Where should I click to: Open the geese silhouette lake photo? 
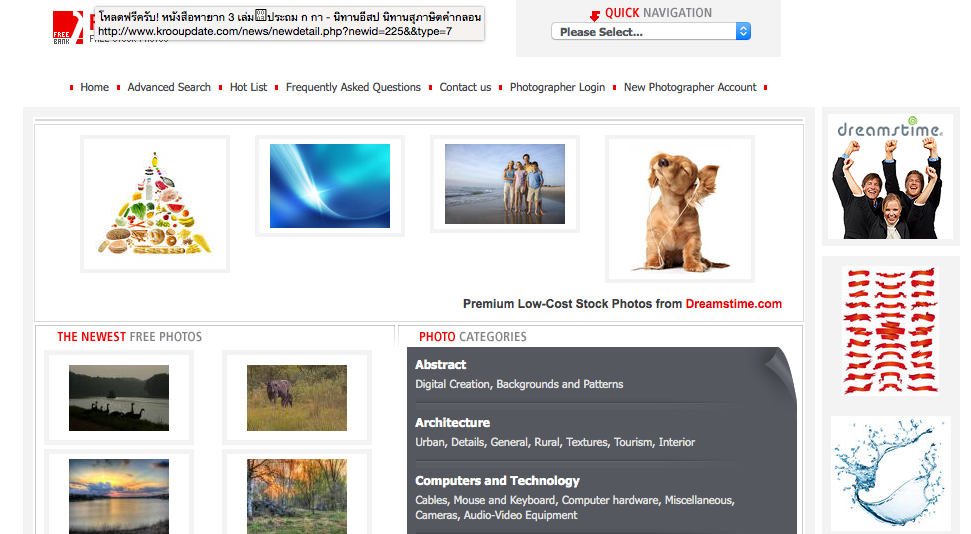119,398
